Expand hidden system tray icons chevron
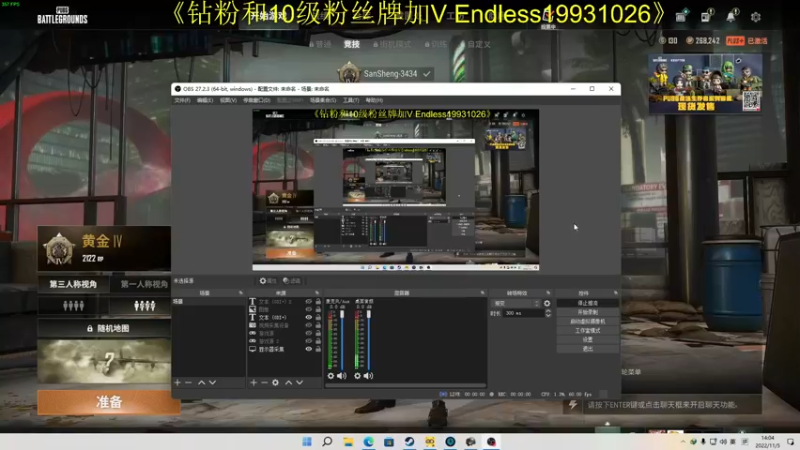Image resolution: width=800 pixels, height=450 pixels. pyautogui.click(x=683, y=442)
